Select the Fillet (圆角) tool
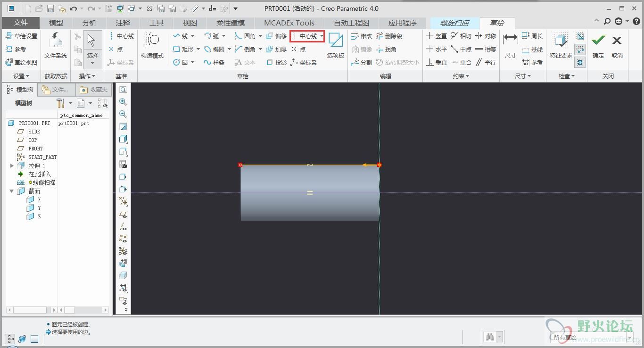Screen dimensions: 644x348 [246, 36]
